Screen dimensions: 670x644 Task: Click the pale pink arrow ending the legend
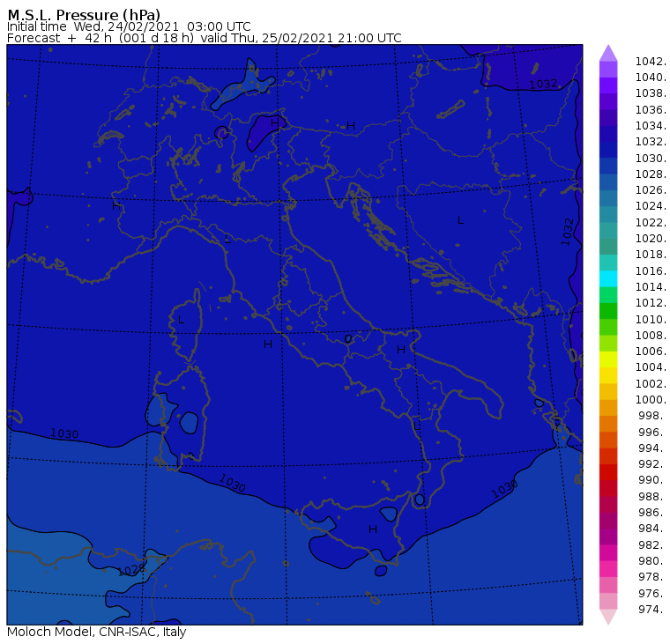pyautogui.click(x=608, y=617)
